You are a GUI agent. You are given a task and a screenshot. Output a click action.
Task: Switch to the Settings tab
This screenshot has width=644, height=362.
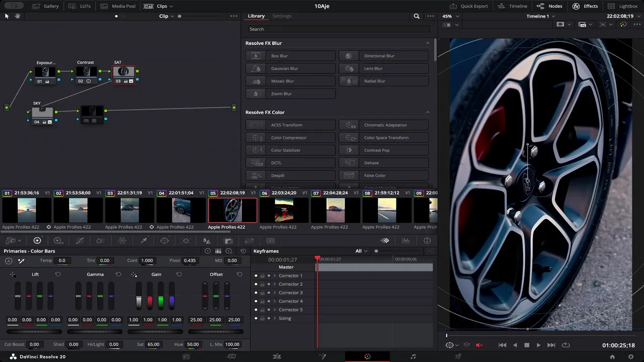click(x=282, y=16)
